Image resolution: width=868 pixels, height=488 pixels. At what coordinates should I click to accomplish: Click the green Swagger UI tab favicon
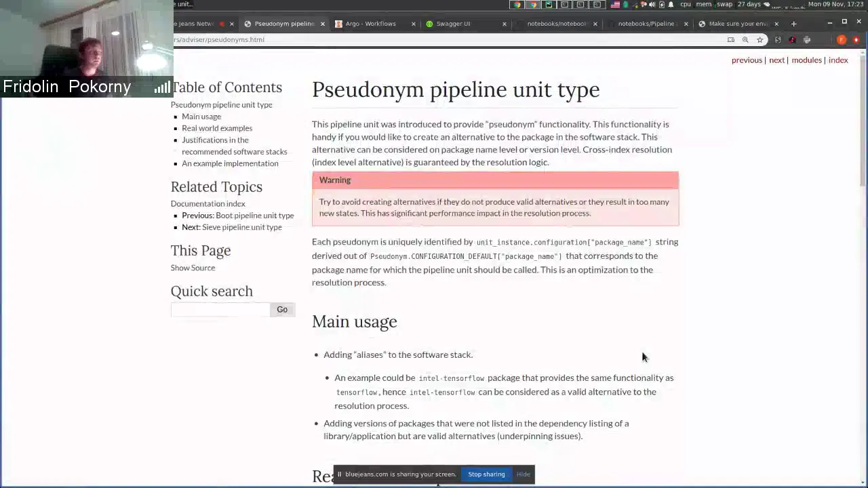point(429,24)
